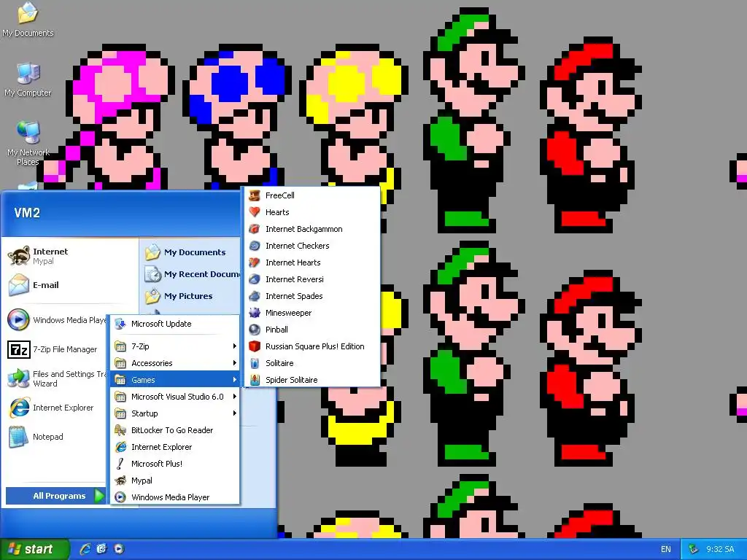This screenshot has height=560, width=747.
Task: Open the Pinball game icon
Action: [255, 330]
